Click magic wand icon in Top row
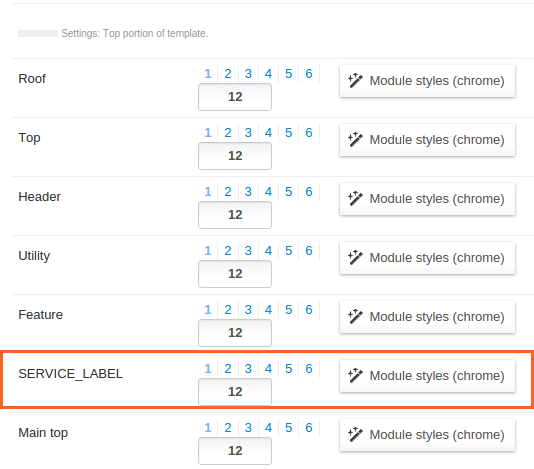The image size is (534, 469). tap(355, 140)
